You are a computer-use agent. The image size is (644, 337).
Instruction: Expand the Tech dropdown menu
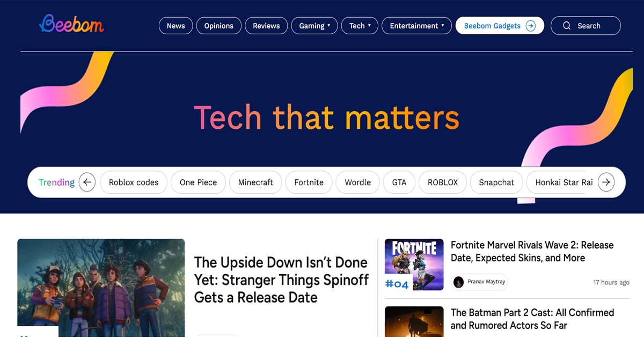click(360, 26)
